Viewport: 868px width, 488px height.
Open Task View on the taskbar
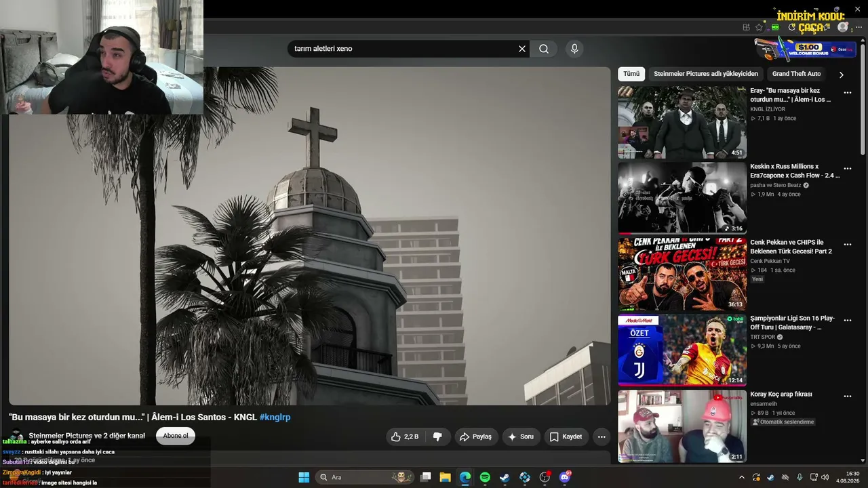426,477
